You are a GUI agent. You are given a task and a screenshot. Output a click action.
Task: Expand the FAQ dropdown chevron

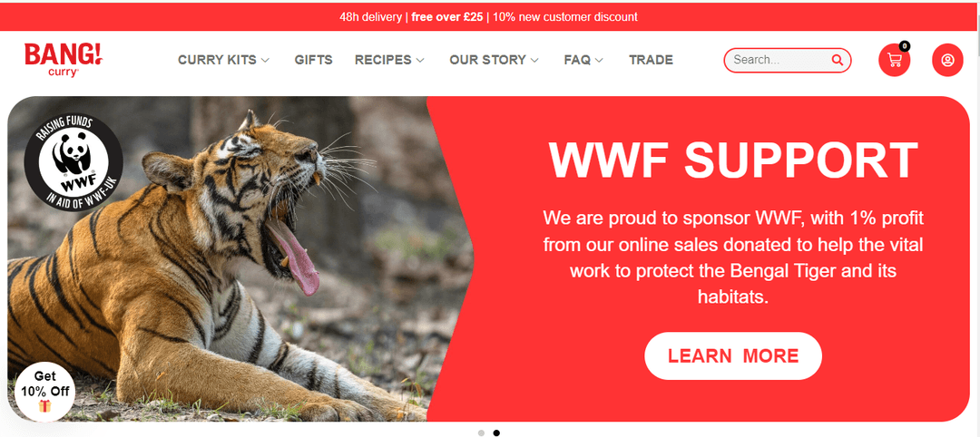[599, 61]
